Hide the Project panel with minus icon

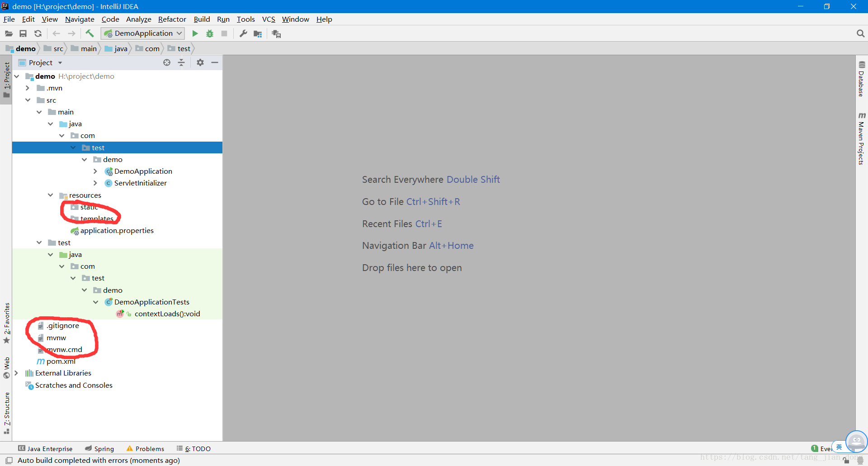tap(215, 62)
